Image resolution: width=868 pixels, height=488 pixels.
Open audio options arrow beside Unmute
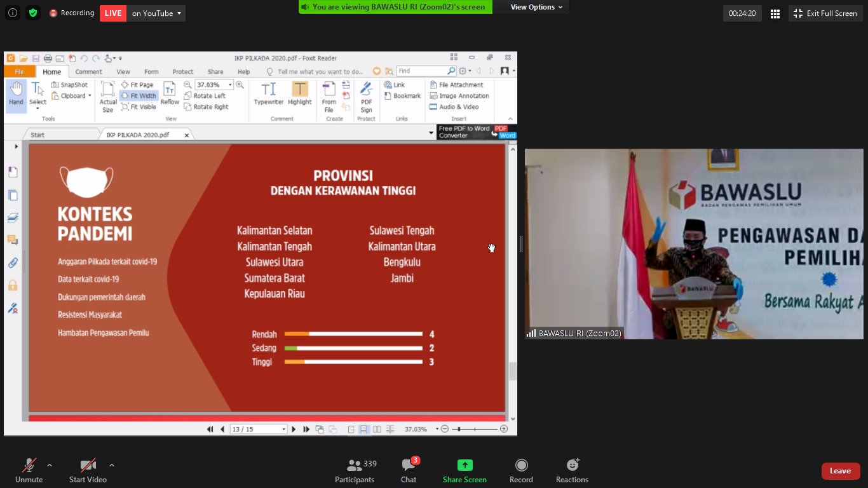(50, 465)
